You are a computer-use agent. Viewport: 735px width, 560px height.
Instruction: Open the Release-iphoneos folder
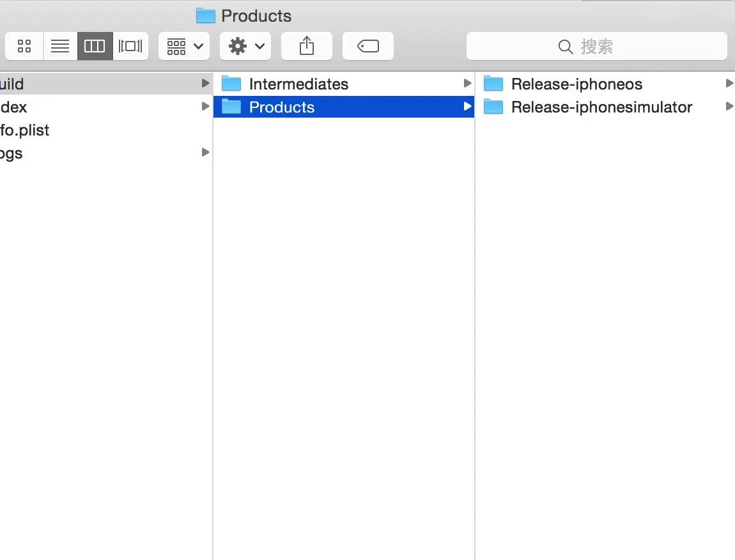coord(605,84)
